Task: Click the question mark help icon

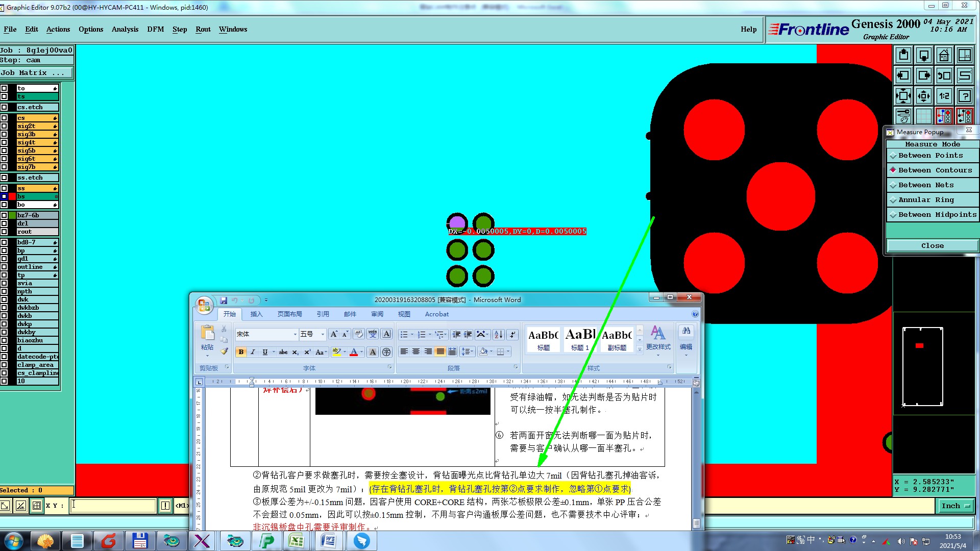Action: click(964, 96)
